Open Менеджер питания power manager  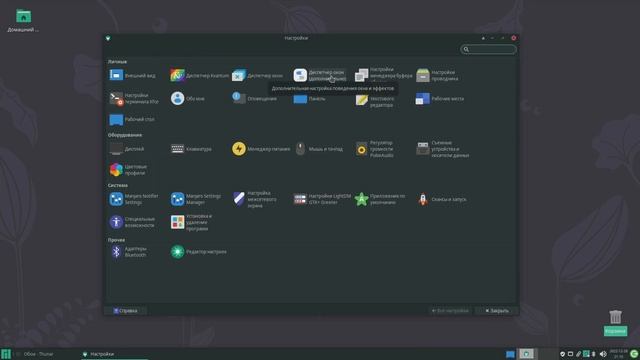pyautogui.click(x=261, y=149)
